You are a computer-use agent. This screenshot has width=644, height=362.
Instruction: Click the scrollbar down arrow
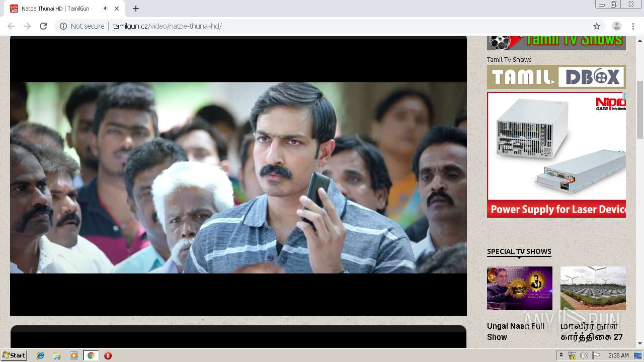pos(640,343)
